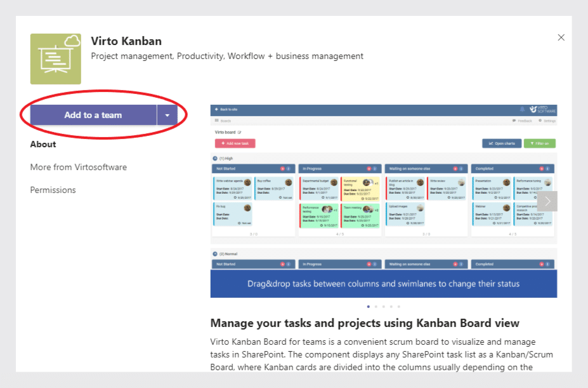This screenshot has height=388, width=588.
Task: Click the Add to a team button
Action: pyautogui.click(x=93, y=115)
